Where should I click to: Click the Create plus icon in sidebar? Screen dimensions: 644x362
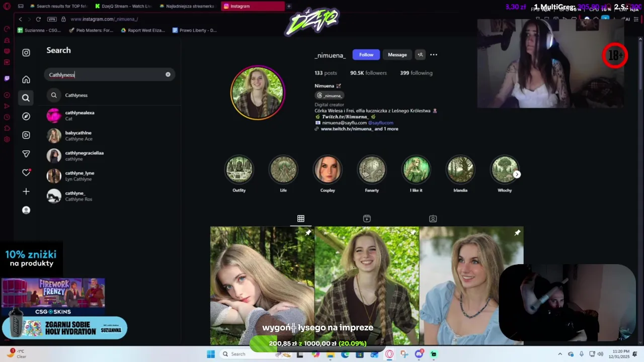pos(26,191)
